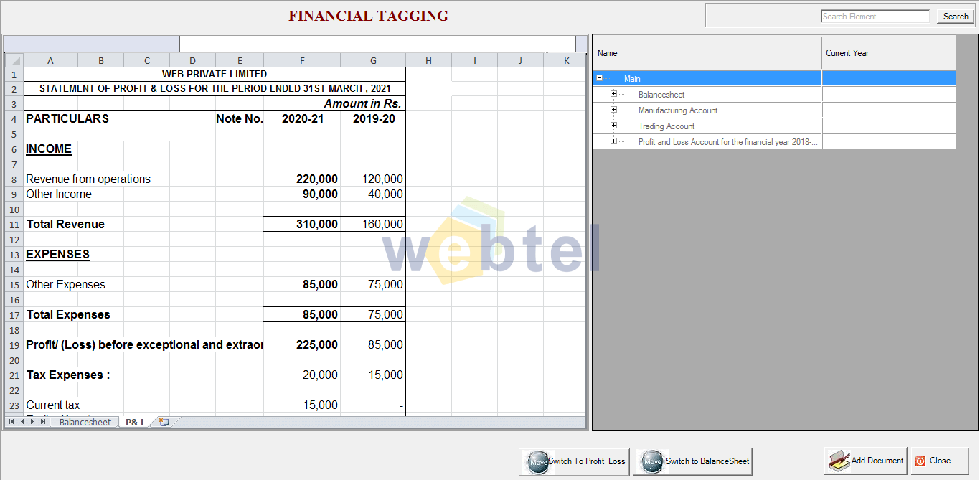Click the insert new worksheet icon

[164, 422]
